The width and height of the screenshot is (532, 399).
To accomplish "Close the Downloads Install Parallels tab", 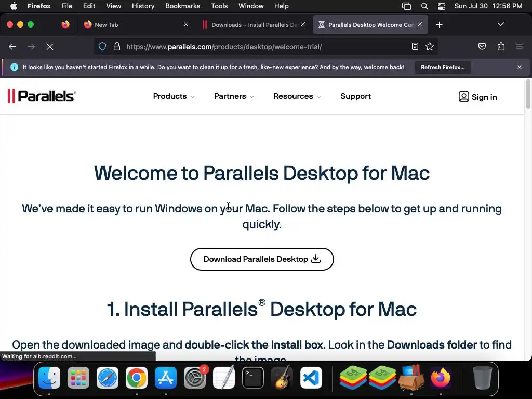I will [303, 24].
